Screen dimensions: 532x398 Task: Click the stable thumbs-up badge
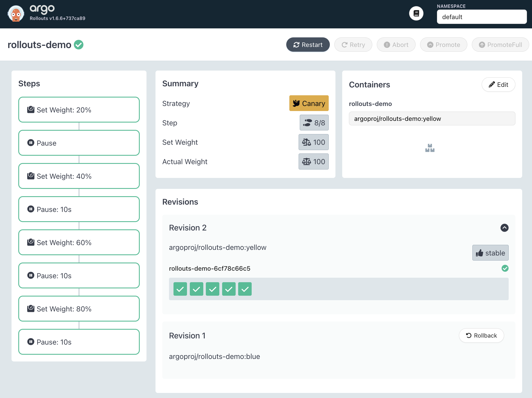[490, 253]
